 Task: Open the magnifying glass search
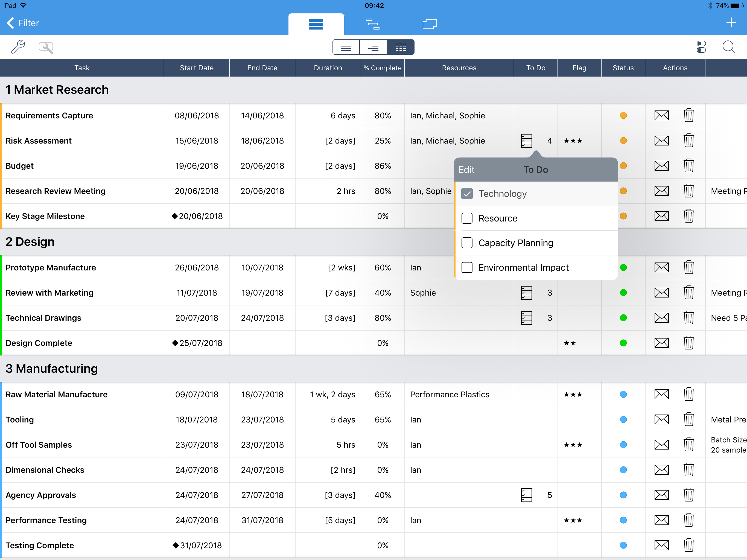tap(728, 47)
